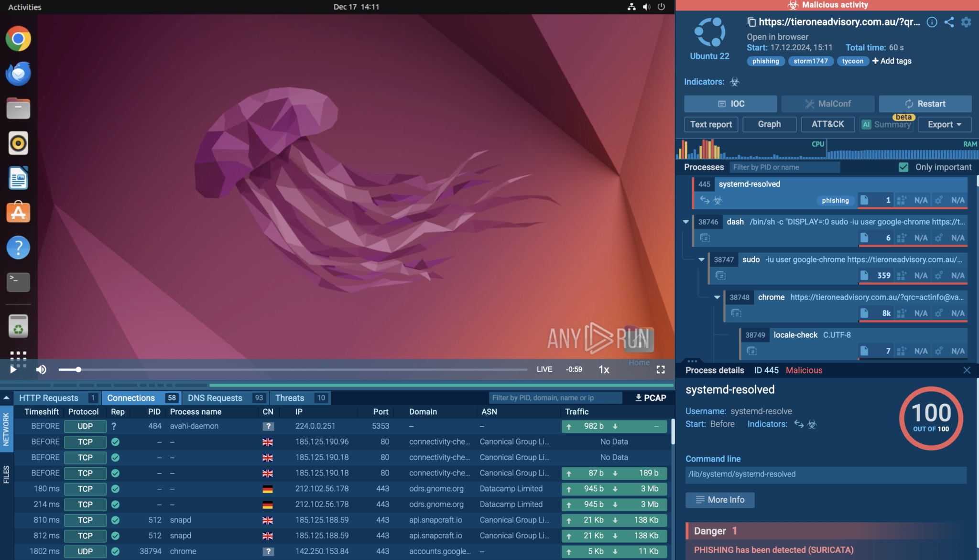Toggle the Only important checkbox
979x560 pixels.
pyautogui.click(x=903, y=167)
